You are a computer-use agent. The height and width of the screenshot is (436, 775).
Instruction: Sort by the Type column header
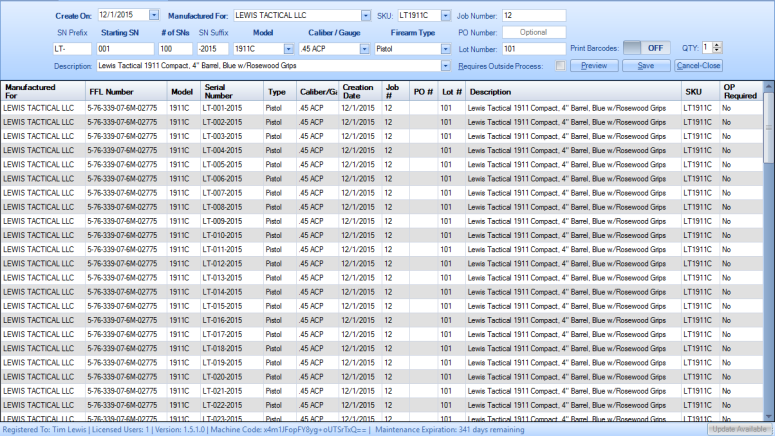[279, 91]
